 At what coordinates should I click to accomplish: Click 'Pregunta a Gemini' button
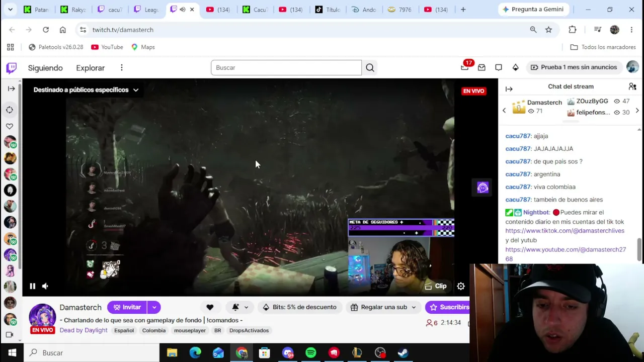533,10
